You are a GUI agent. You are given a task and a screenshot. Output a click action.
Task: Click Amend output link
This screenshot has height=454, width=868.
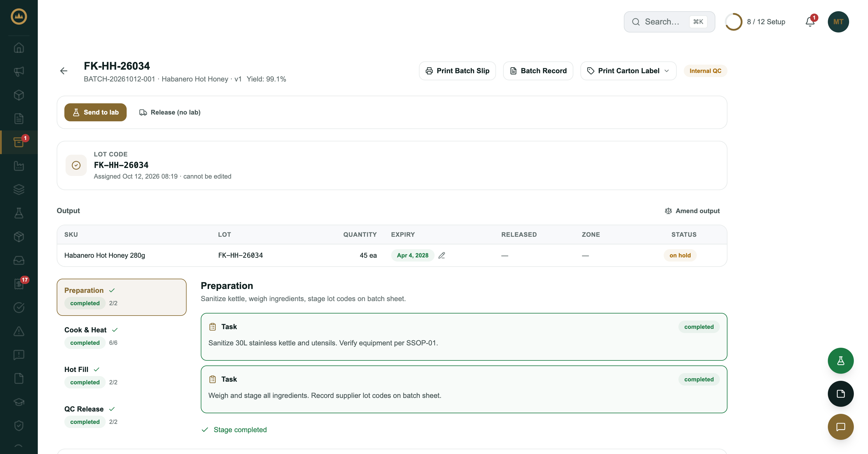[x=692, y=211]
